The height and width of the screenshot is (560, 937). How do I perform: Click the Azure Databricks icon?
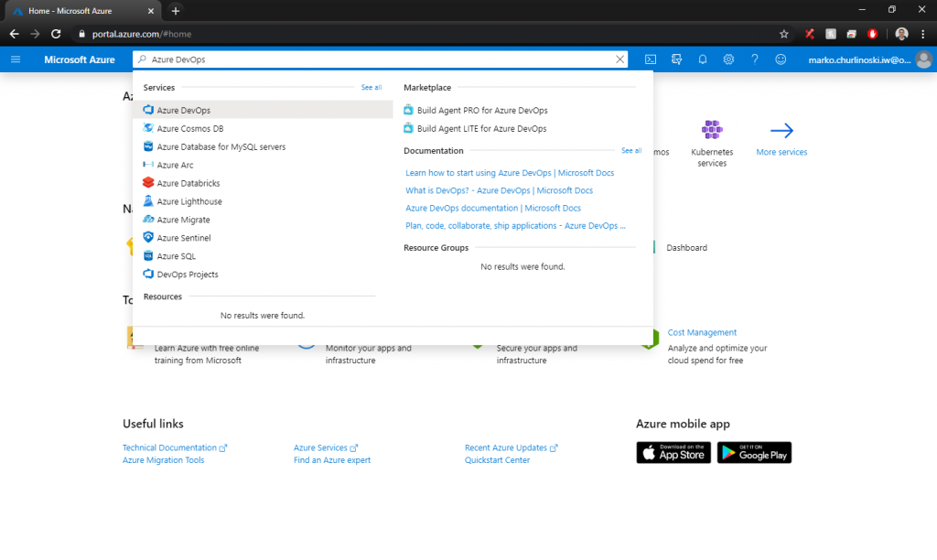pos(148,183)
